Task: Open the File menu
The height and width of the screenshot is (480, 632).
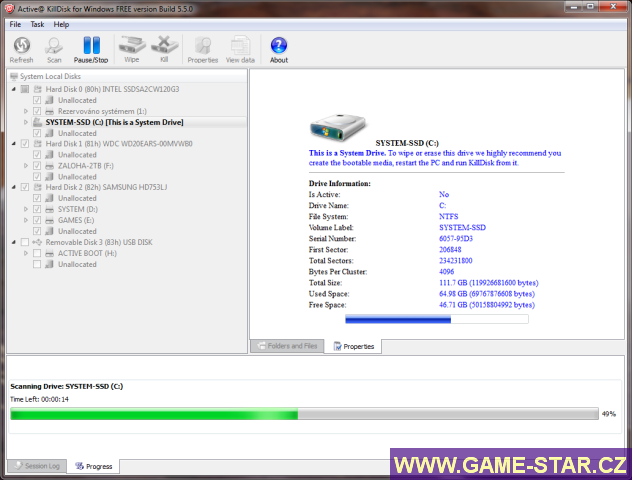Action: pos(15,25)
